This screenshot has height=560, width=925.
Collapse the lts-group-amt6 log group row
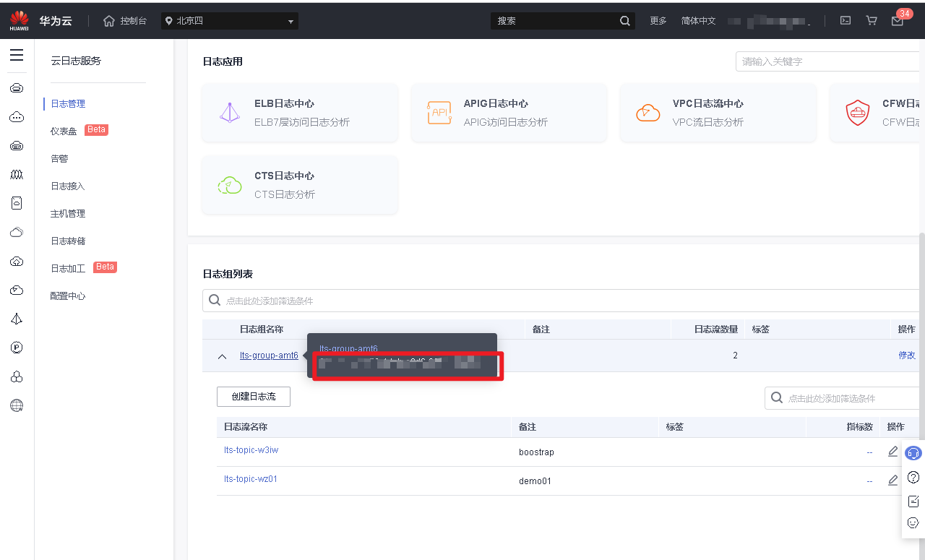tap(223, 356)
